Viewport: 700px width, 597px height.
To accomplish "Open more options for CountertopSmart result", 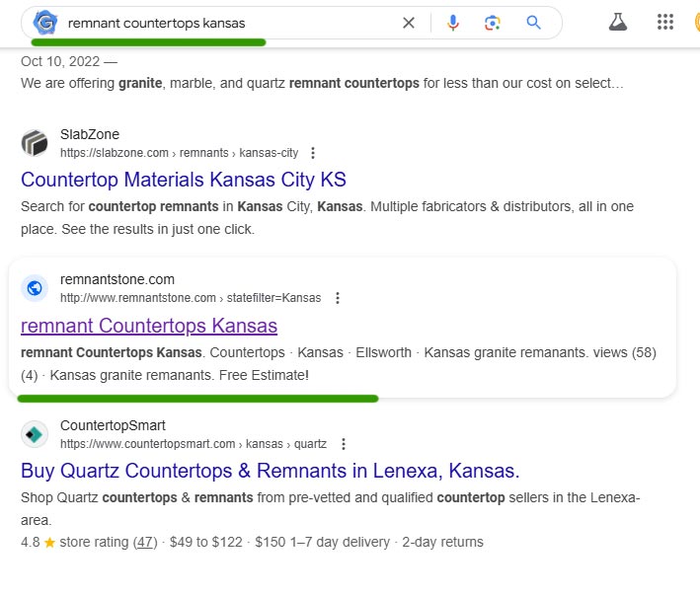I will tap(344, 444).
